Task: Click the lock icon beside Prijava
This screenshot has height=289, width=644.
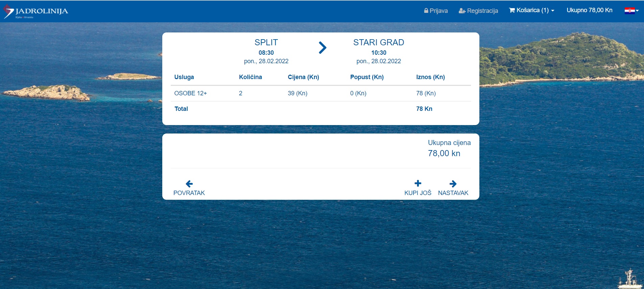Action: (x=426, y=10)
